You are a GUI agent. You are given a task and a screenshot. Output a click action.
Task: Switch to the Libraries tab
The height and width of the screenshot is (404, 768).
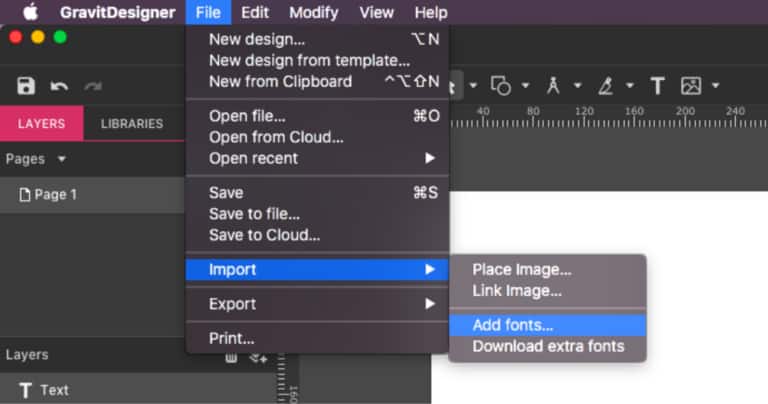[132, 124]
